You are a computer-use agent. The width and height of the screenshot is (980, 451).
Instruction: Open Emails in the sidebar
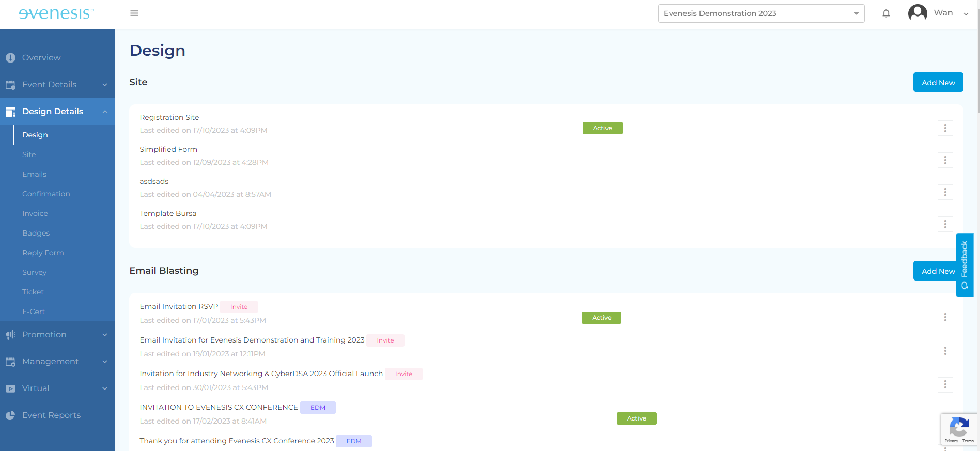click(x=34, y=174)
